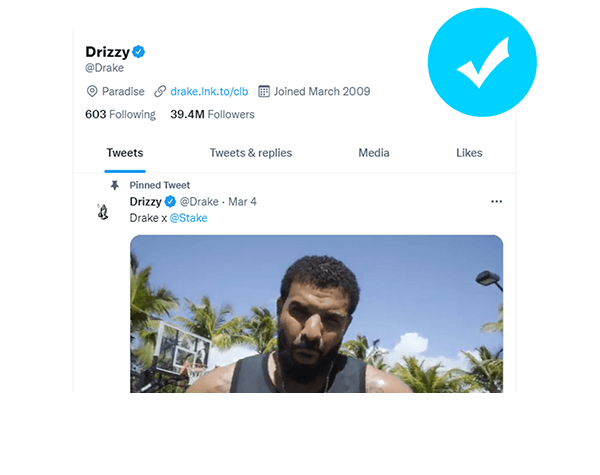Select the Media tab
Viewport: 600px width, 475px height.
(374, 153)
